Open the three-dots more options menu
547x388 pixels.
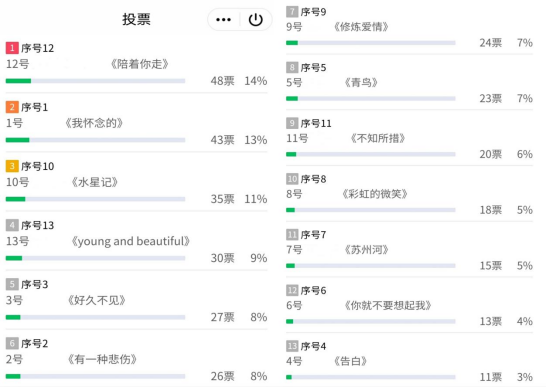223,20
